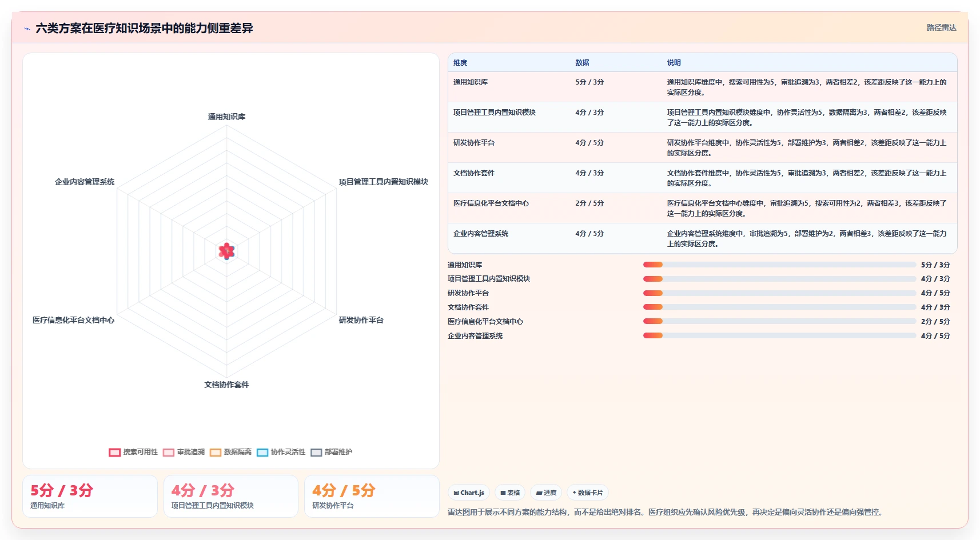This screenshot has width=980, height=540.
Task: Select the 文档协作套件 table row name
Action: coord(474,173)
